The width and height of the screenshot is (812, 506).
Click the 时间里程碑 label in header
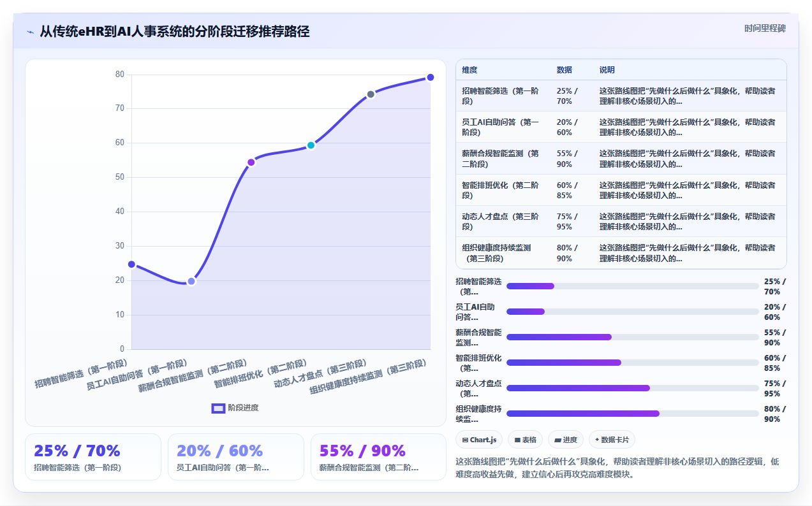(x=765, y=29)
